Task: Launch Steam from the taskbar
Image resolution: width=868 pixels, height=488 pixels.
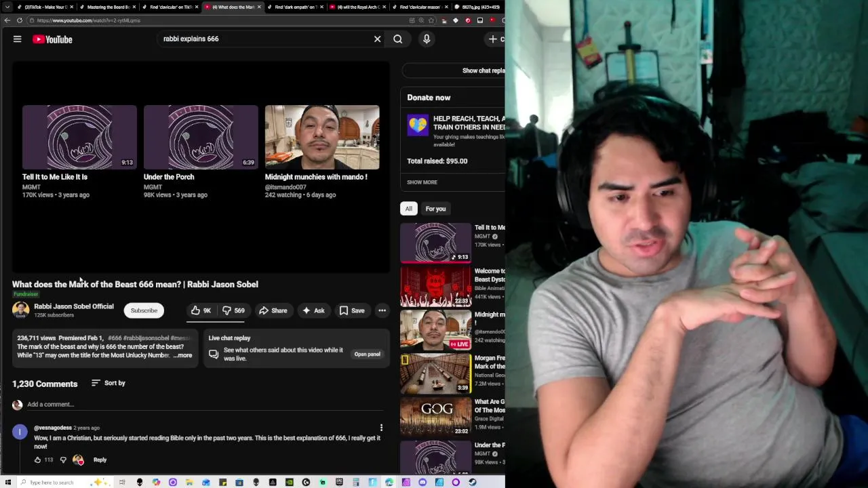Action: click(x=473, y=483)
